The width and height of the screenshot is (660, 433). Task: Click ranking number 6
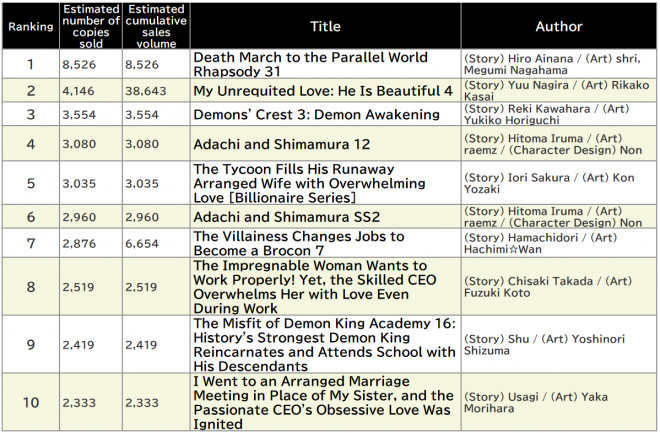point(31,217)
